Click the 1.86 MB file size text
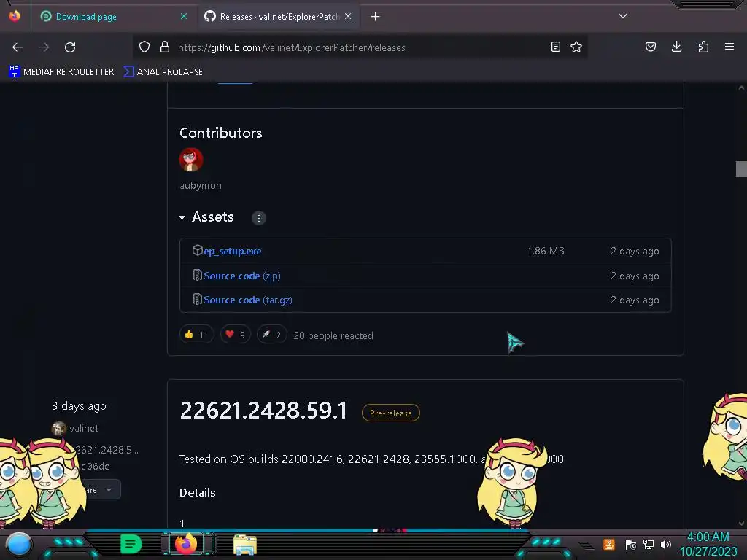Image resolution: width=747 pixels, height=560 pixels. (x=546, y=251)
